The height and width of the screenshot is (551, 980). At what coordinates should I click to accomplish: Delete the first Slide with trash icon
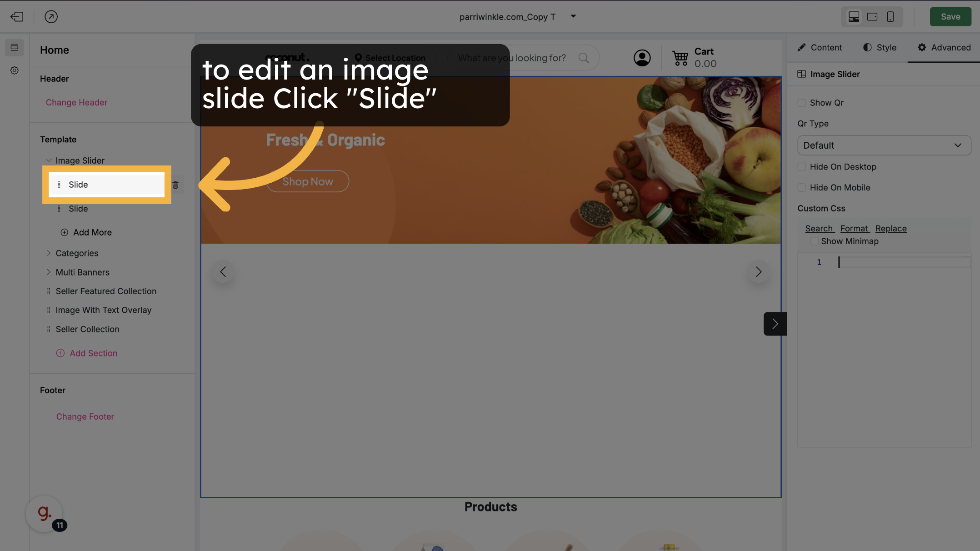click(x=175, y=185)
